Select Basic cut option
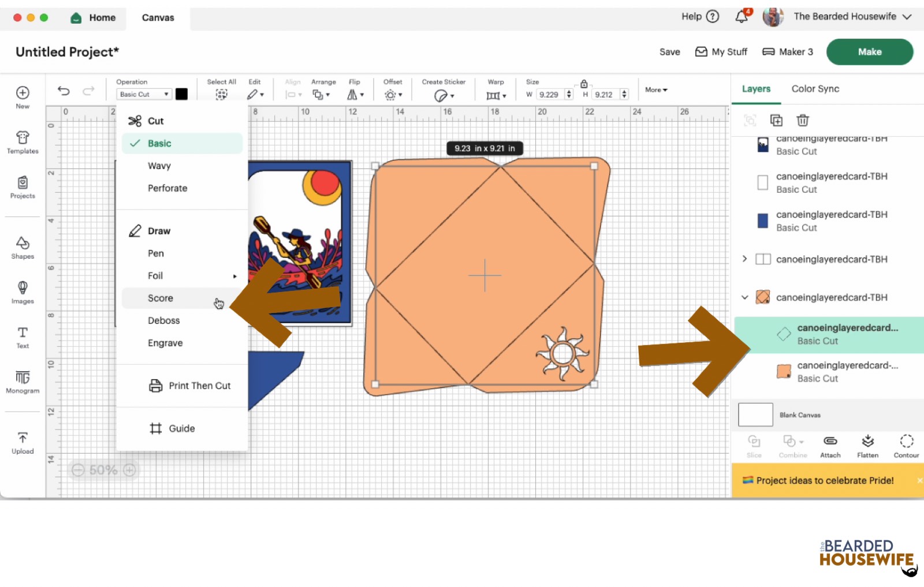The image size is (924, 587). pyautogui.click(x=182, y=143)
